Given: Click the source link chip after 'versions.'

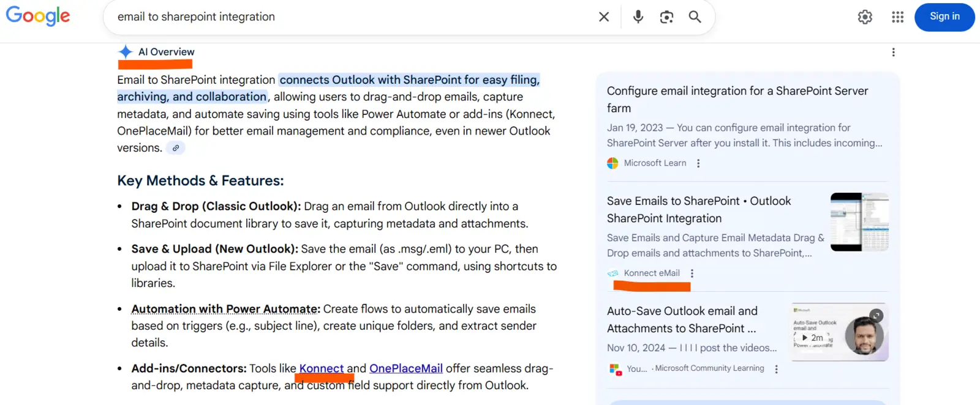Looking at the screenshot, I should [x=176, y=148].
